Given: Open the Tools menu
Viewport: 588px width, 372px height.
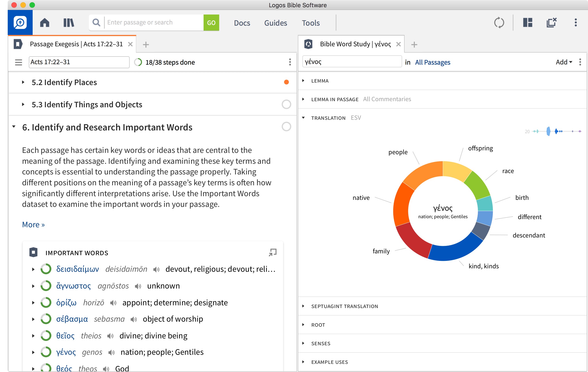Looking at the screenshot, I should (x=311, y=23).
